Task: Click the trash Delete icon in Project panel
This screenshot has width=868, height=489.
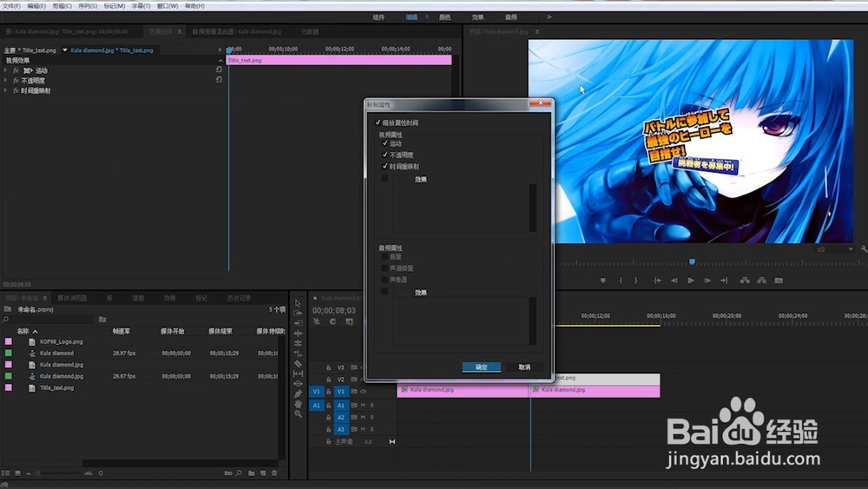Action: [274, 473]
